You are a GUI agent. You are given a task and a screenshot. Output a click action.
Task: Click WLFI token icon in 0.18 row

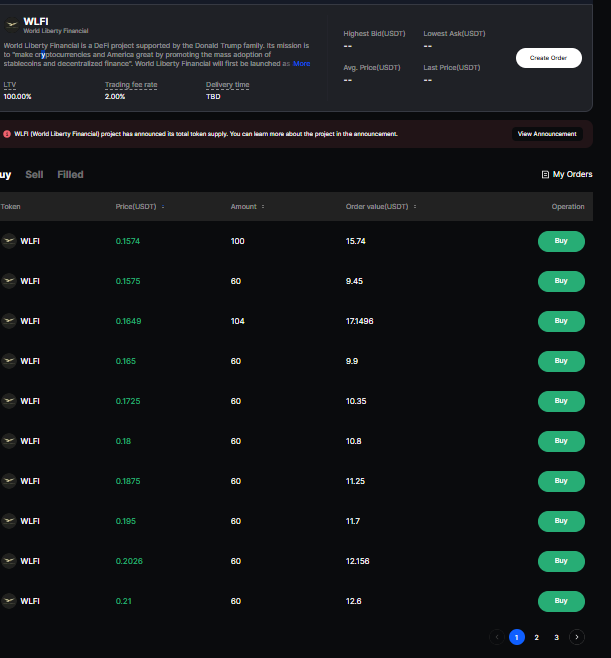tap(9, 441)
